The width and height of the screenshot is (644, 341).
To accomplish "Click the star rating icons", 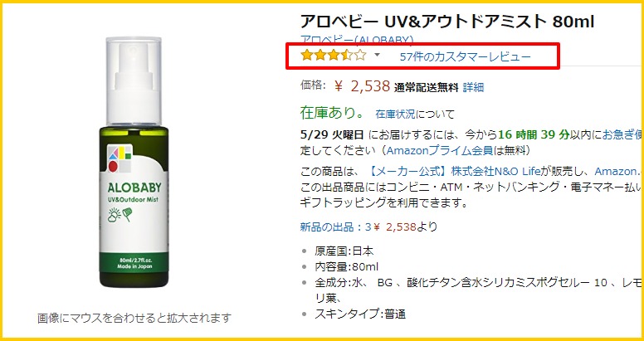I will pyautogui.click(x=333, y=55).
